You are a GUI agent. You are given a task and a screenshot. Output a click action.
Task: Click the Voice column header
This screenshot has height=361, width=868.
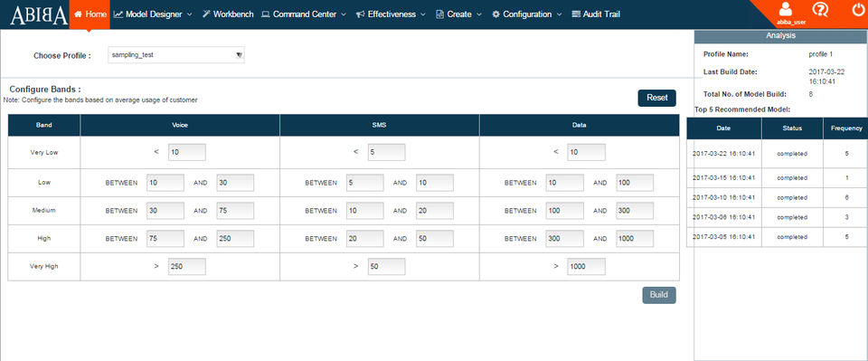click(x=180, y=125)
